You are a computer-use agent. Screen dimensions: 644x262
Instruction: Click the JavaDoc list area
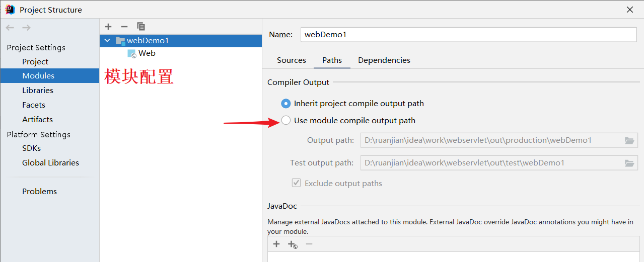click(x=454, y=257)
